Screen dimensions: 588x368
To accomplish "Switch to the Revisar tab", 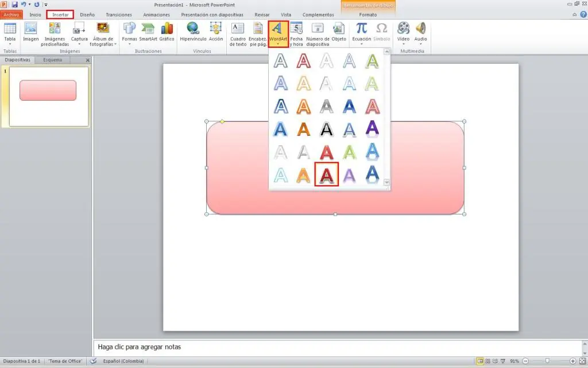I will [x=262, y=14].
